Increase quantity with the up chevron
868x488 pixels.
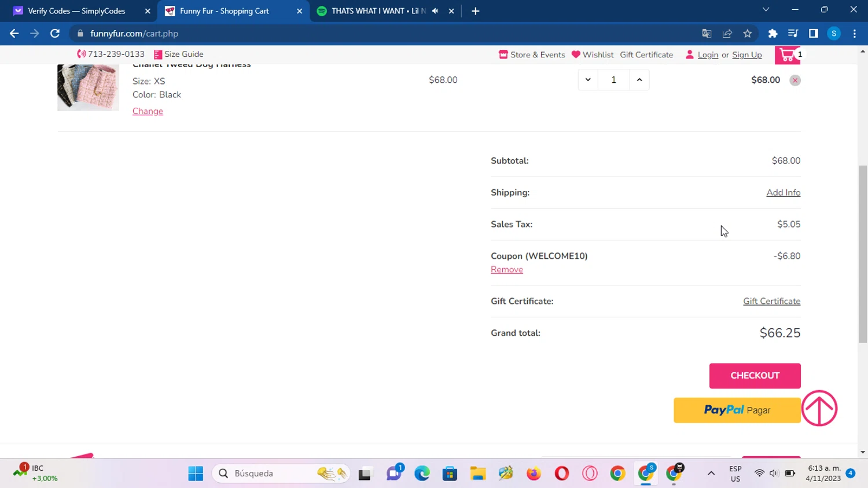[639, 80]
